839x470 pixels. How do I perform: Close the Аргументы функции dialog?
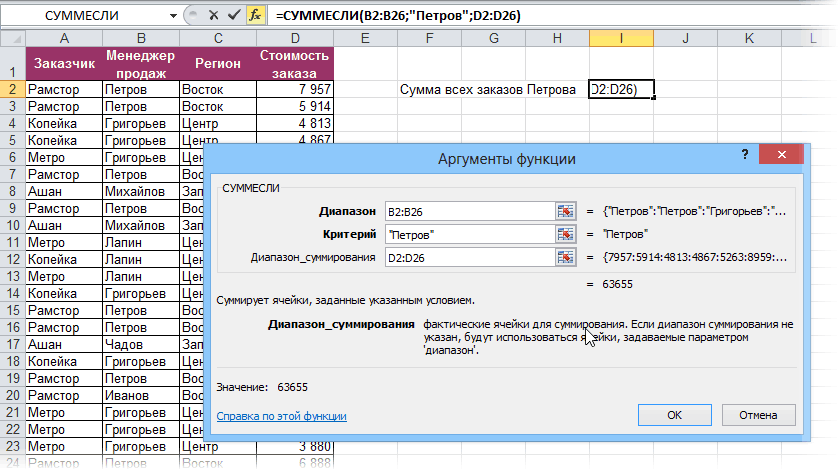coord(782,156)
